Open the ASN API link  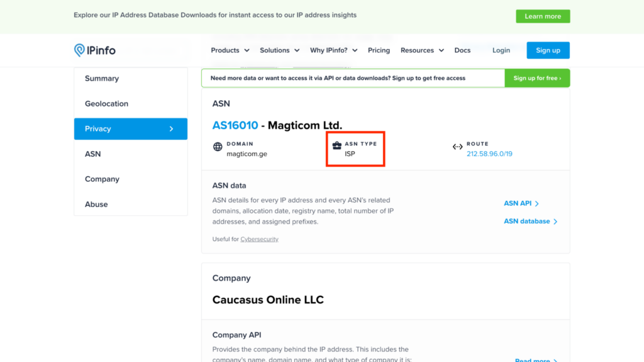(x=518, y=203)
